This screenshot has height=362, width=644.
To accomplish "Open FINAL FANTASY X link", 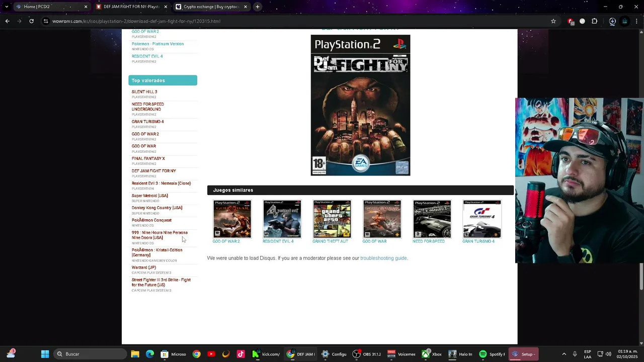I will pyautogui.click(x=148, y=158).
